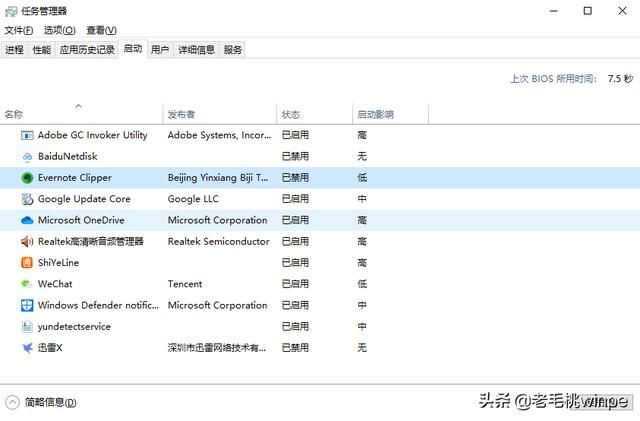Select the Realtek高清晰音频管理器 name
The height and width of the screenshot is (421, 640).
tap(91, 241)
